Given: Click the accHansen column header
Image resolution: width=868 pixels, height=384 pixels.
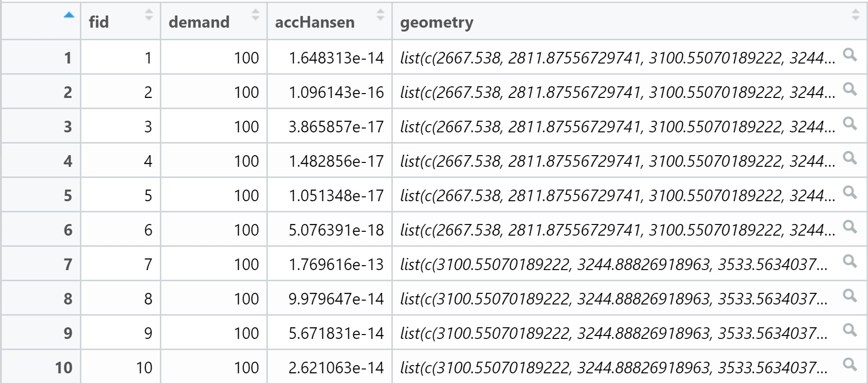Looking at the screenshot, I should click(x=315, y=22).
